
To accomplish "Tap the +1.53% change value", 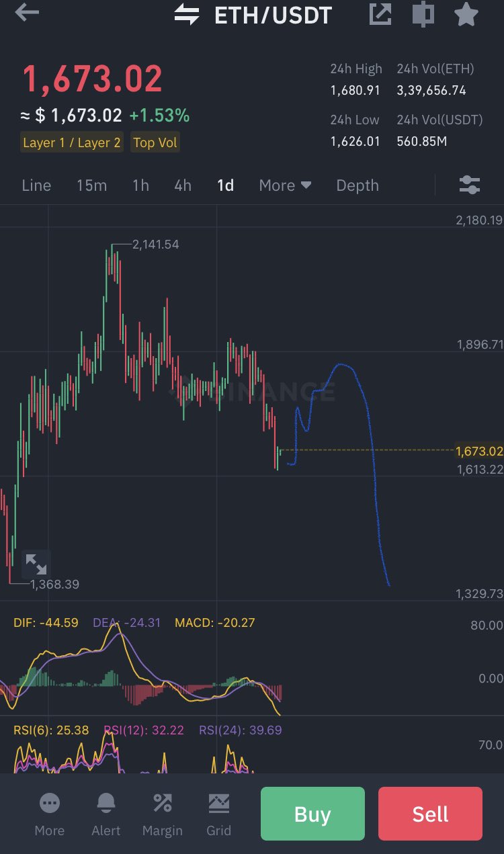I will [159, 116].
